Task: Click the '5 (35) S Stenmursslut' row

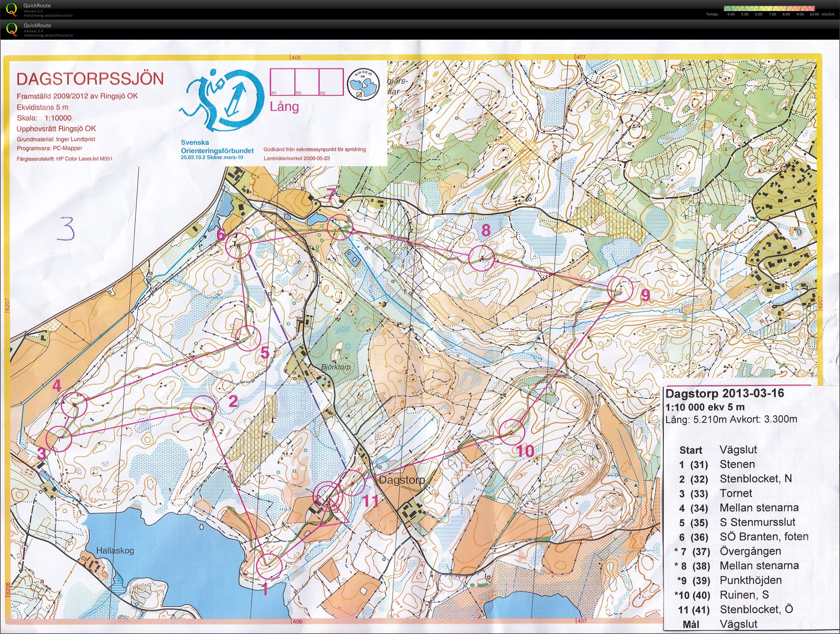Action: (x=737, y=522)
